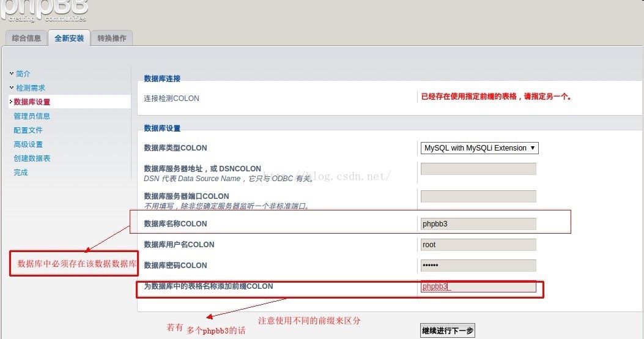Select 数据库设置 sidebar item

pos(32,102)
